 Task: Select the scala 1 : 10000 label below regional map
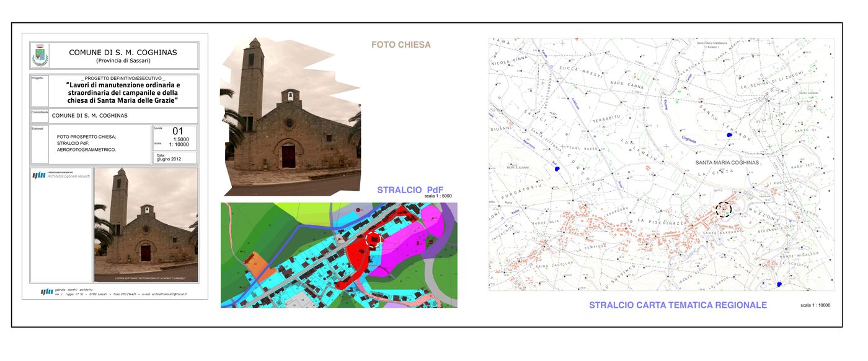pos(815,305)
